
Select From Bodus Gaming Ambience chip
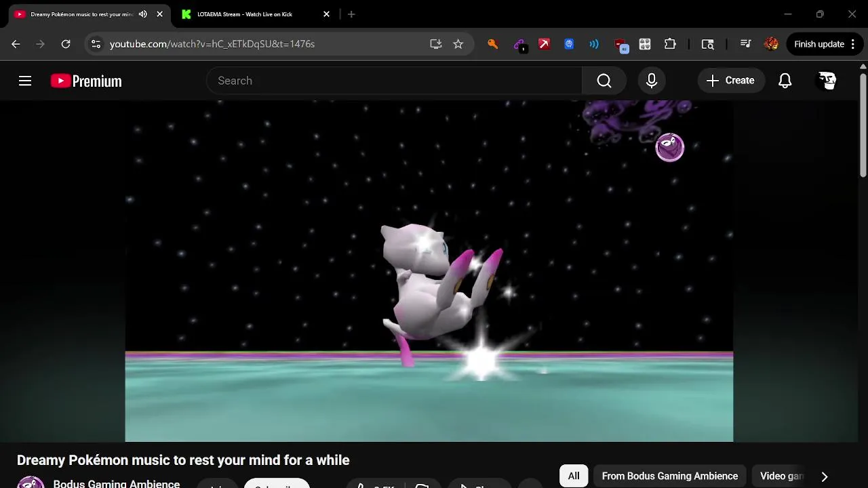[x=670, y=476]
